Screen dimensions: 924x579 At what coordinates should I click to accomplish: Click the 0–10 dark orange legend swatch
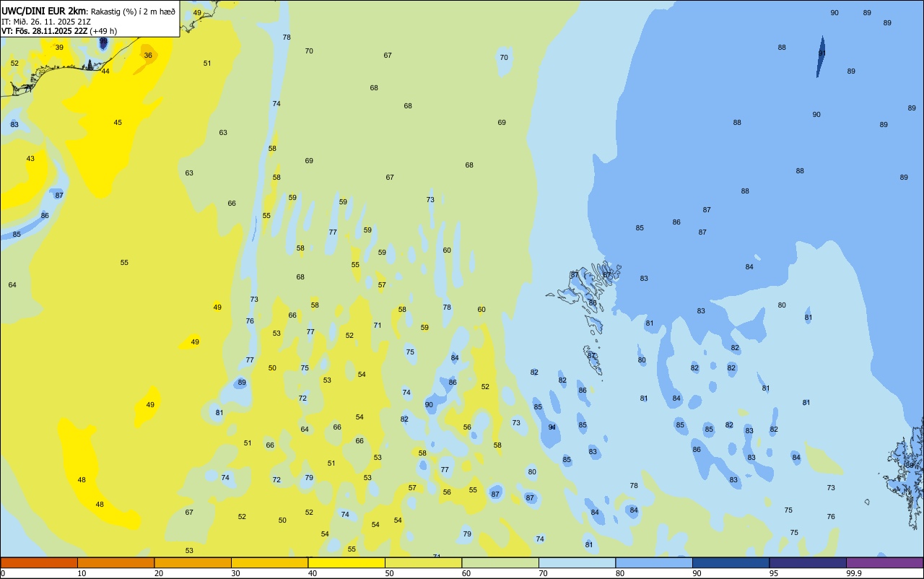39,562
